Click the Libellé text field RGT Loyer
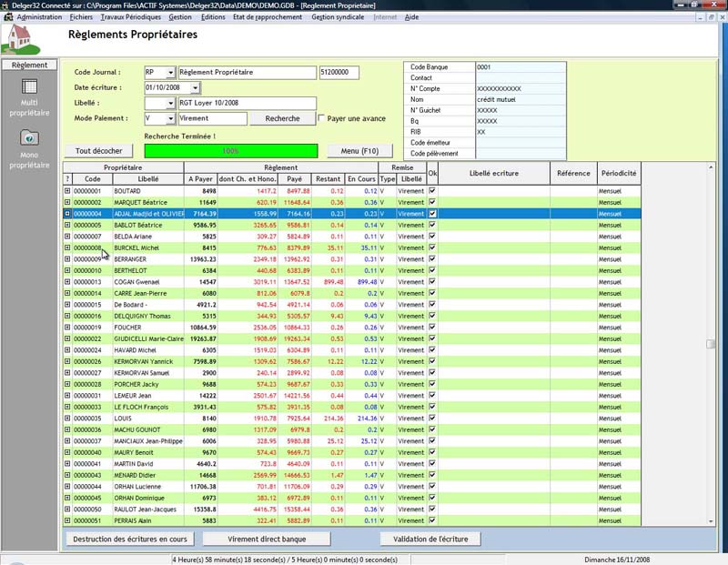Image resolution: width=728 pixels, height=565 pixels. click(x=247, y=104)
